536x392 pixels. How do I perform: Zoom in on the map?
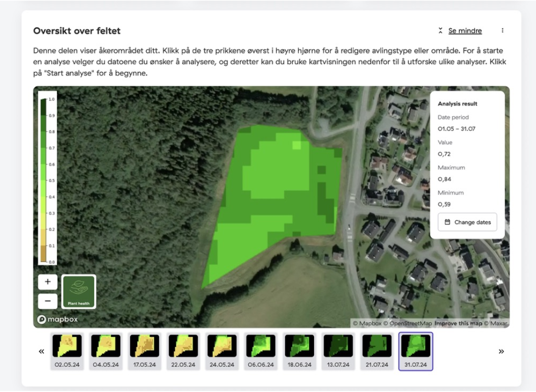click(48, 282)
